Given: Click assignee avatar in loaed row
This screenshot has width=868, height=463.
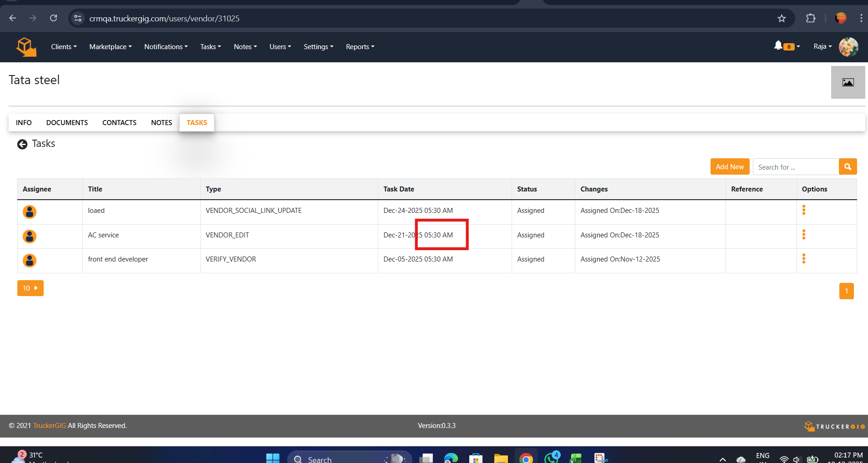Looking at the screenshot, I should coord(30,212).
